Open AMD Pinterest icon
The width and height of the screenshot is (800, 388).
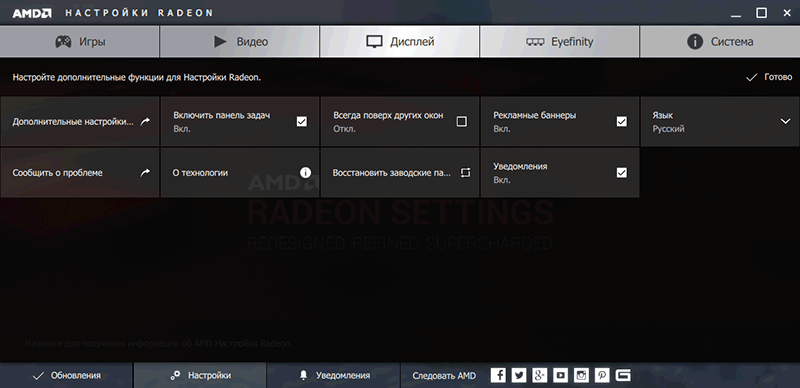point(602,376)
